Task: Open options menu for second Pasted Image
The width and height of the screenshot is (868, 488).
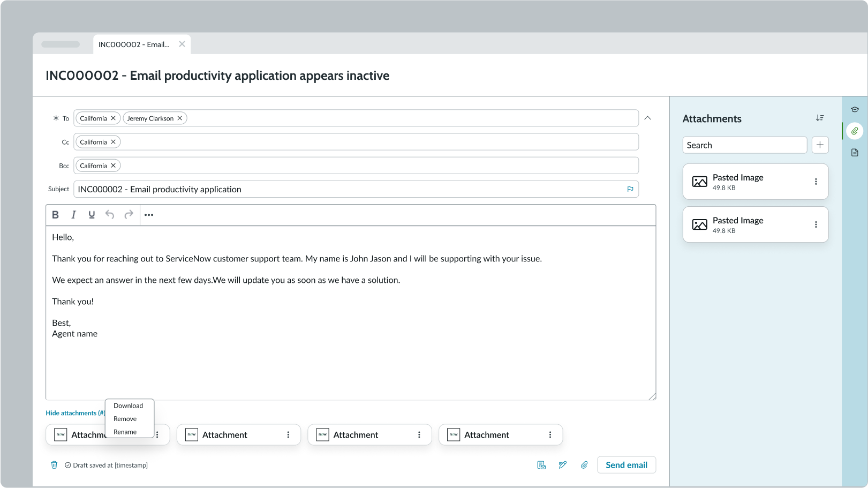Action: click(816, 224)
